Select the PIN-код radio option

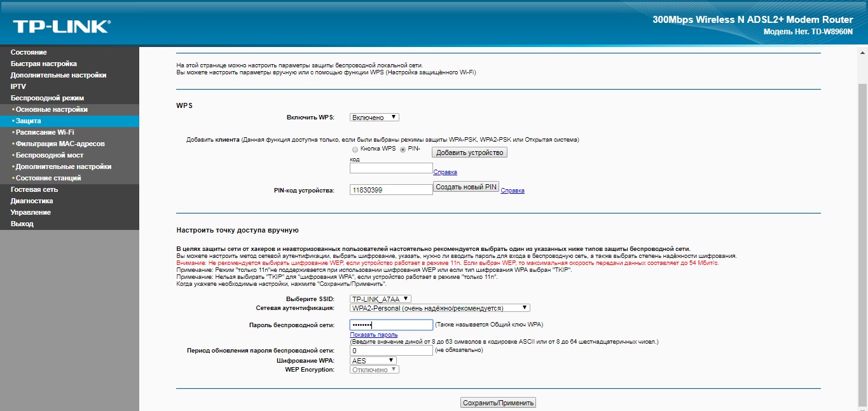point(403,149)
